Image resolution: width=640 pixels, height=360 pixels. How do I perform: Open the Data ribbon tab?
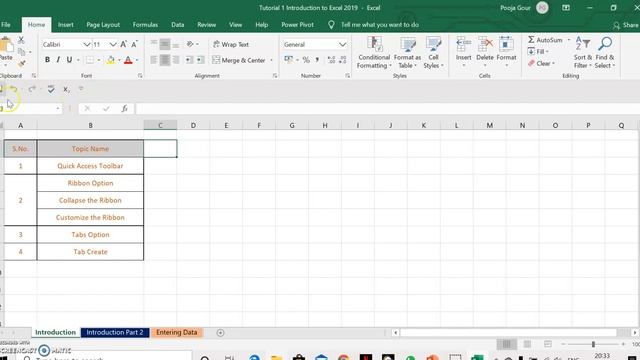(x=178, y=25)
